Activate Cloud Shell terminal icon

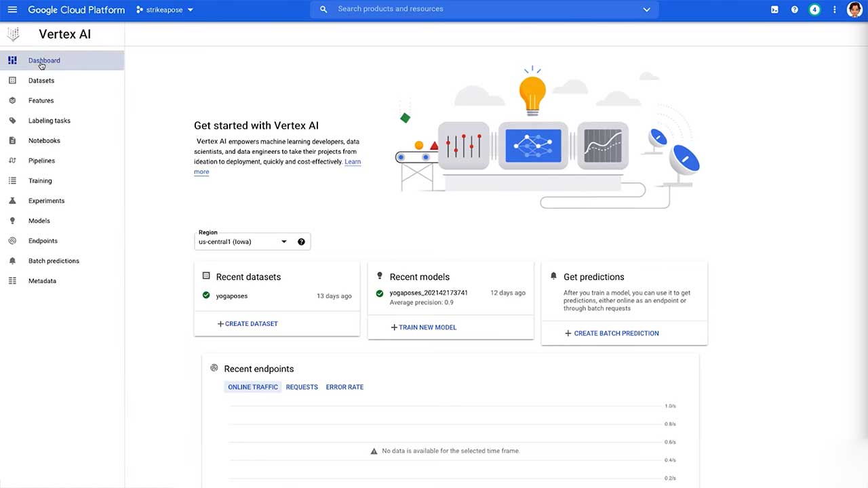(774, 9)
